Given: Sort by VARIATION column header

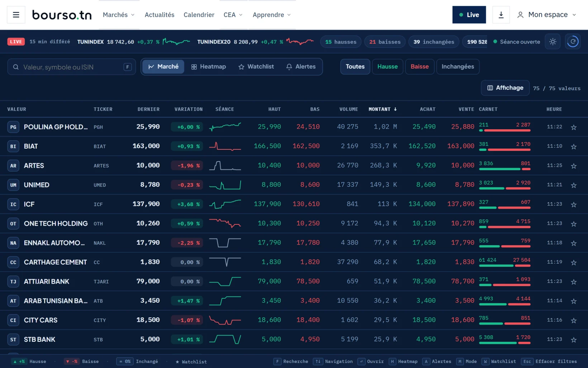Looking at the screenshot, I should tap(189, 109).
